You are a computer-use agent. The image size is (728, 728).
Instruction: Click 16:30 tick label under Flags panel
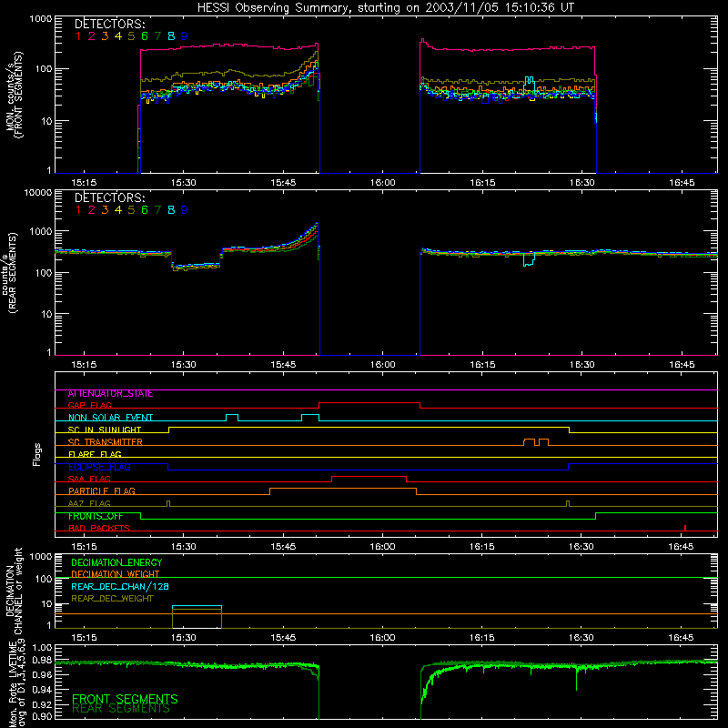coord(581,547)
